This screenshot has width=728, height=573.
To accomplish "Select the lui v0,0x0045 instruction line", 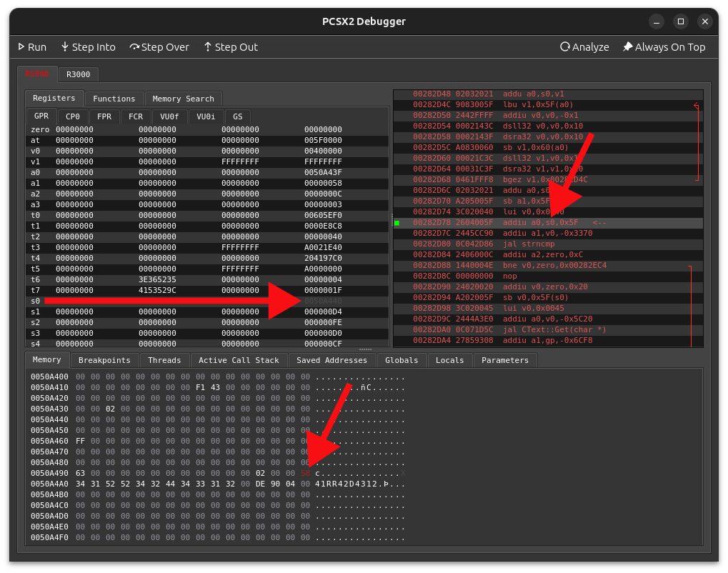I will [548, 309].
